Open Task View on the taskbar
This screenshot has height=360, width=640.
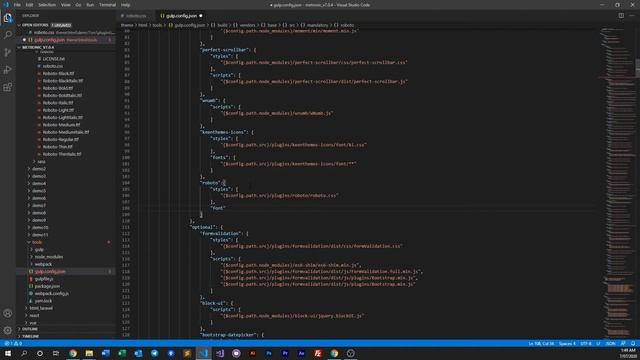click(x=56, y=353)
